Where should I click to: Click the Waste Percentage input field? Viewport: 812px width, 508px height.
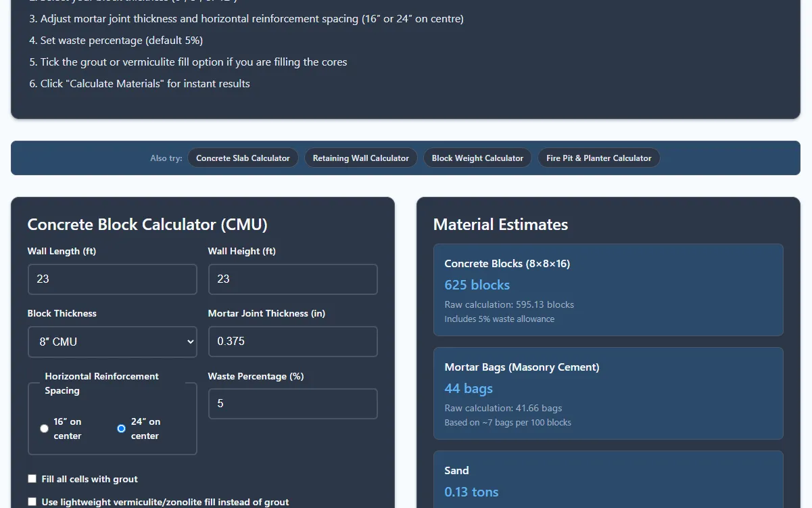pos(293,404)
